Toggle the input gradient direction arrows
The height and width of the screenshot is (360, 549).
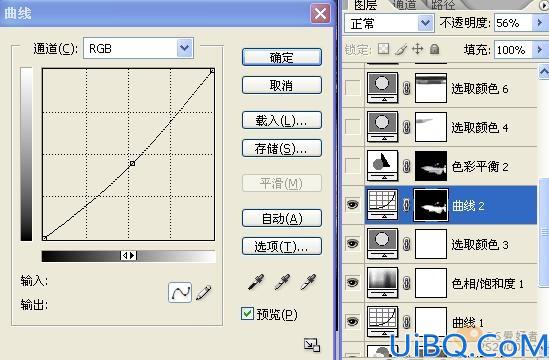[x=128, y=256]
